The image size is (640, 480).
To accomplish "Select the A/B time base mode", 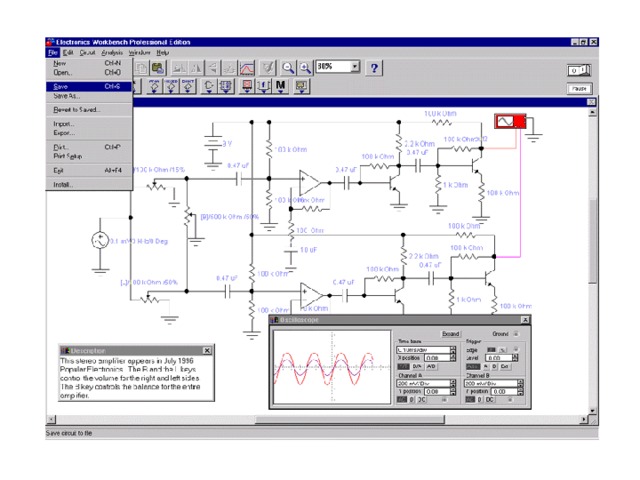I will [x=431, y=367].
